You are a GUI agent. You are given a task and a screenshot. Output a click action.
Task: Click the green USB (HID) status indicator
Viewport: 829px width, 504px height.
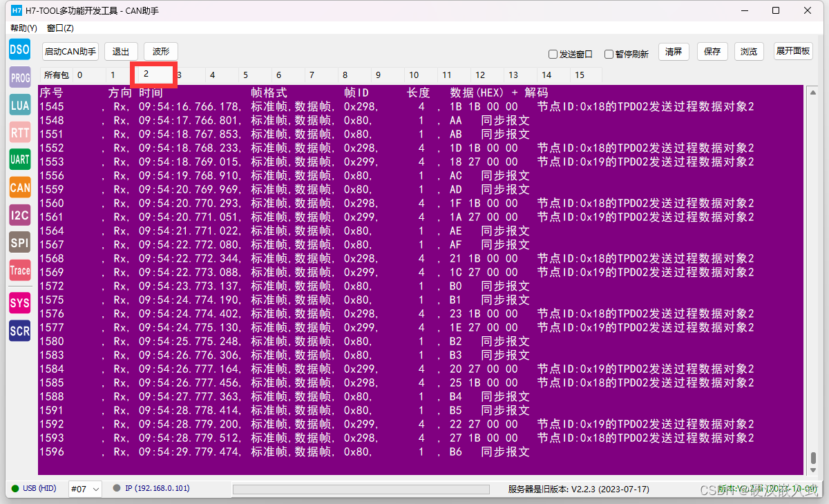click(x=15, y=489)
